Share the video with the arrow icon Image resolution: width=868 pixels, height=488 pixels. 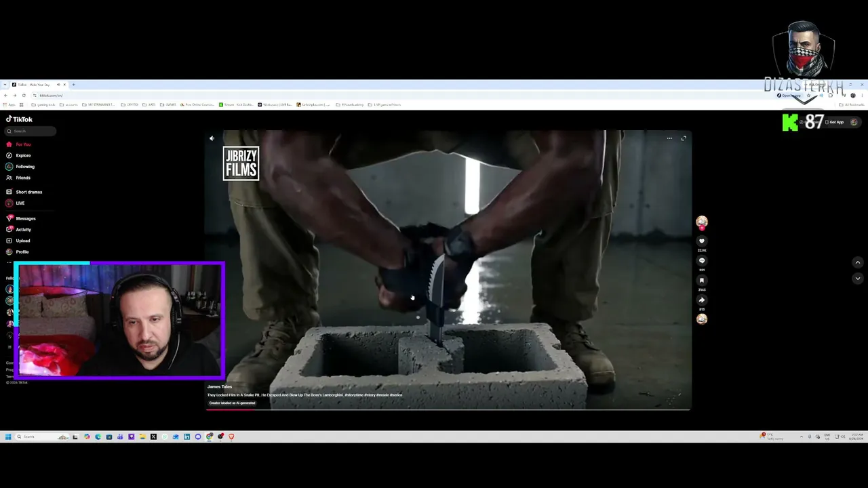[702, 300]
